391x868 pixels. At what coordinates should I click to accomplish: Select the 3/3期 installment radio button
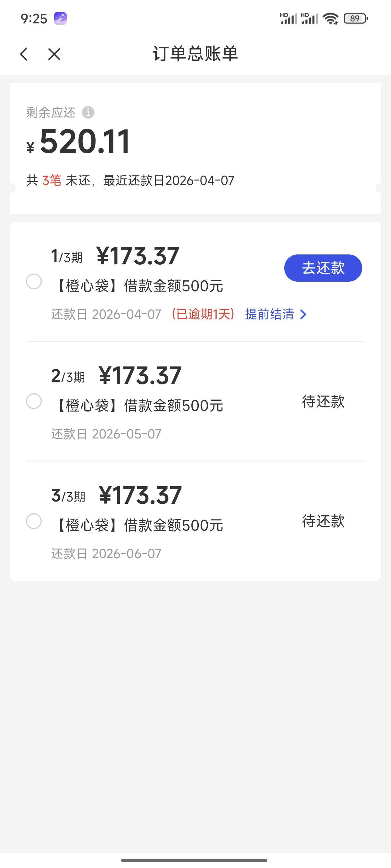(34, 521)
